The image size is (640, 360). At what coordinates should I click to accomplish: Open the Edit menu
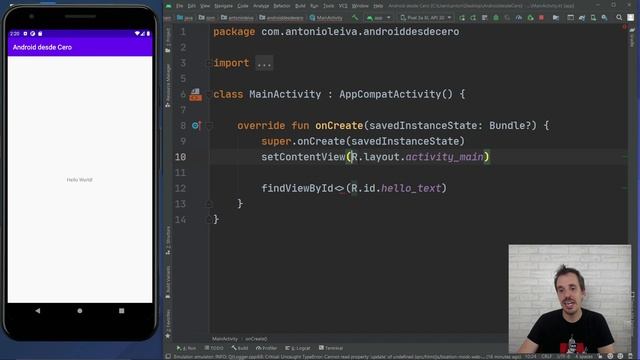(192, 6)
